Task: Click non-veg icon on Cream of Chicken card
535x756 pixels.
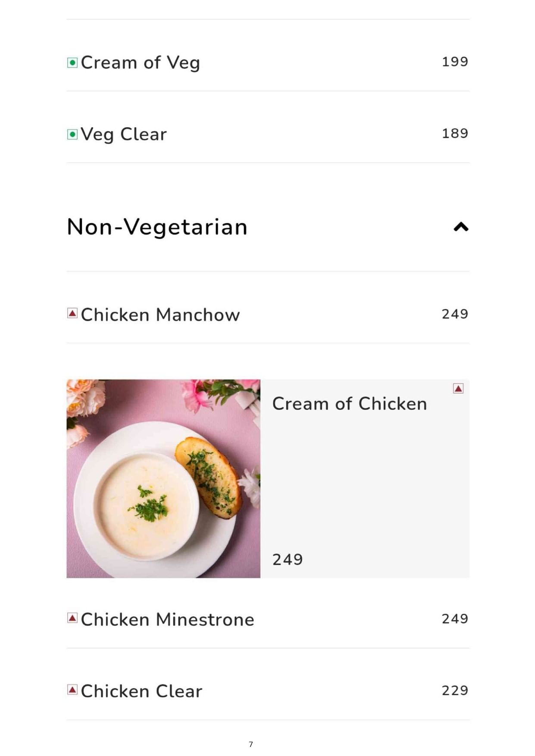Action: [x=458, y=389]
